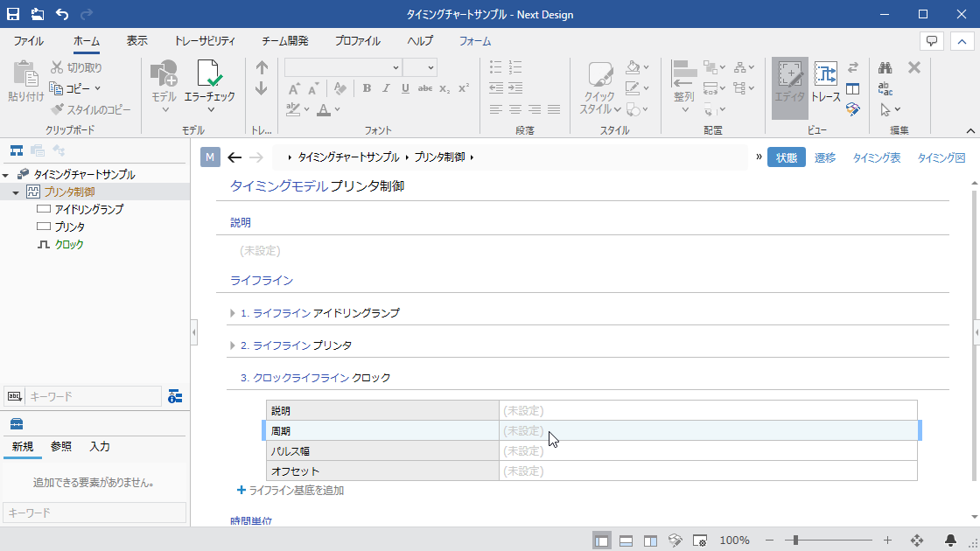Open the copy (コピー) dropdown arrow
The height and width of the screenshot is (551, 980).
pos(97,88)
